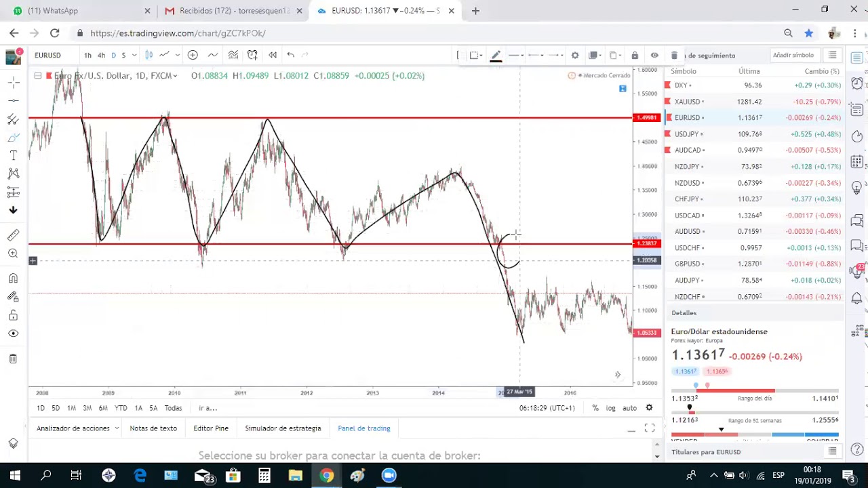868x488 pixels.
Task: Collapse the chart legend toggle box
Action: click(x=38, y=76)
